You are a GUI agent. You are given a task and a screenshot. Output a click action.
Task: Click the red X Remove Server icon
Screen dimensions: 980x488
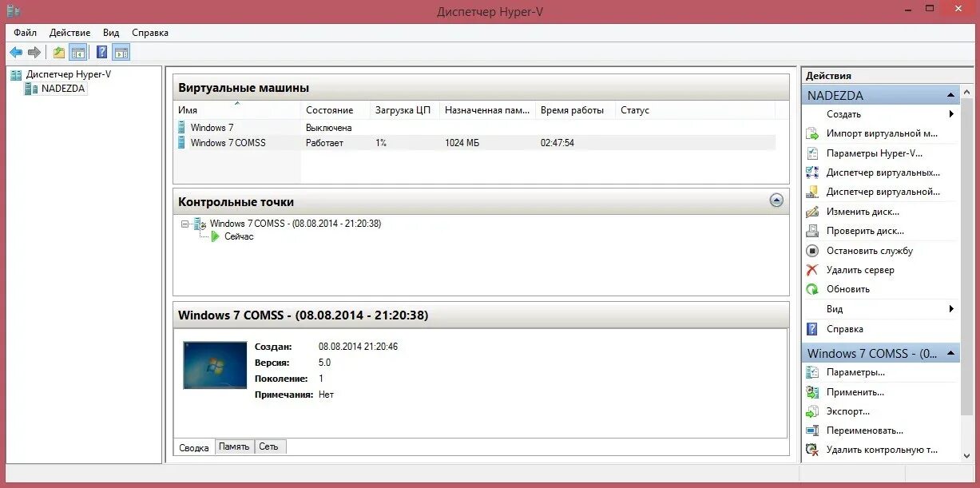pyautogui.click(x=812, y=270)
